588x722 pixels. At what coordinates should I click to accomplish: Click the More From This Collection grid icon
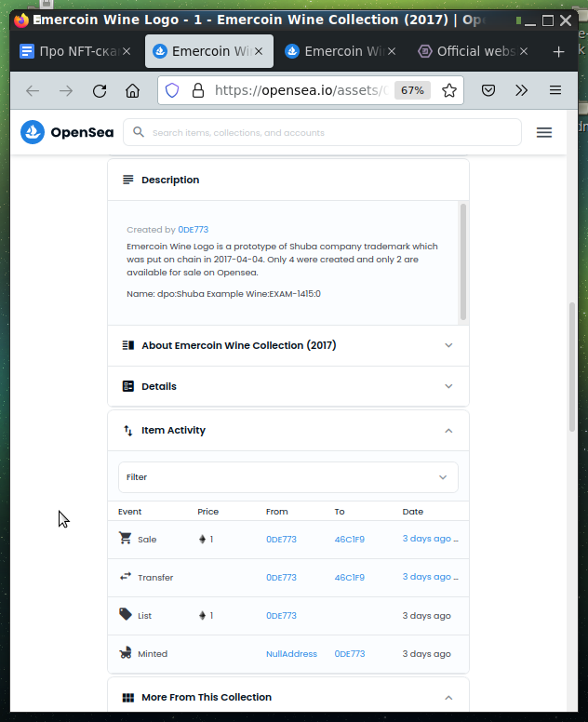pos(128,698)
